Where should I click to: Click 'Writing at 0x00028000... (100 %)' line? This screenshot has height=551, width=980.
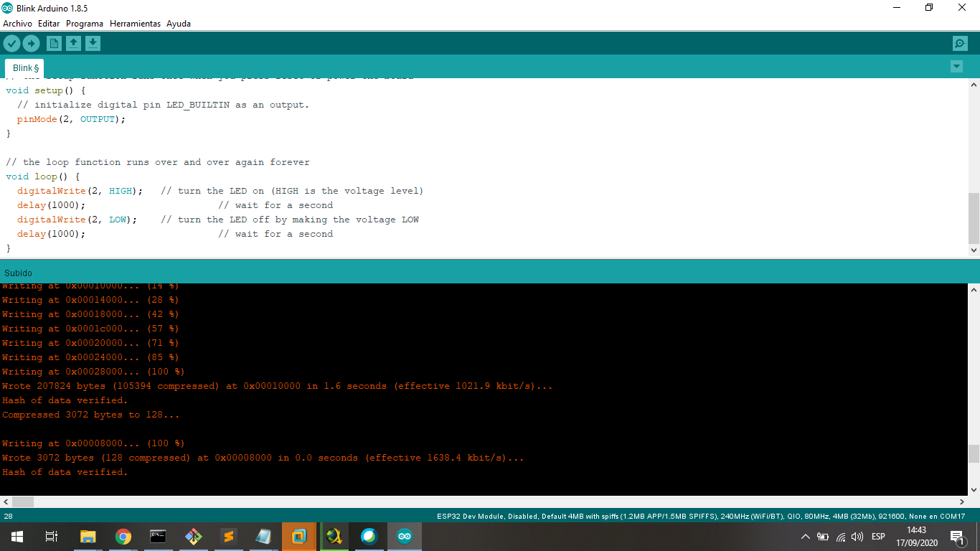tap(93, 372)
